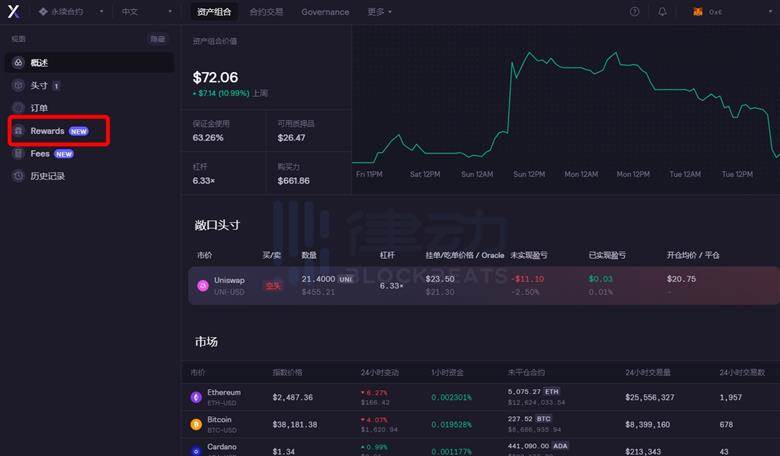780x456 pixels.
Task: Click the Bitcoin coin icon
Action: (196, 425)
